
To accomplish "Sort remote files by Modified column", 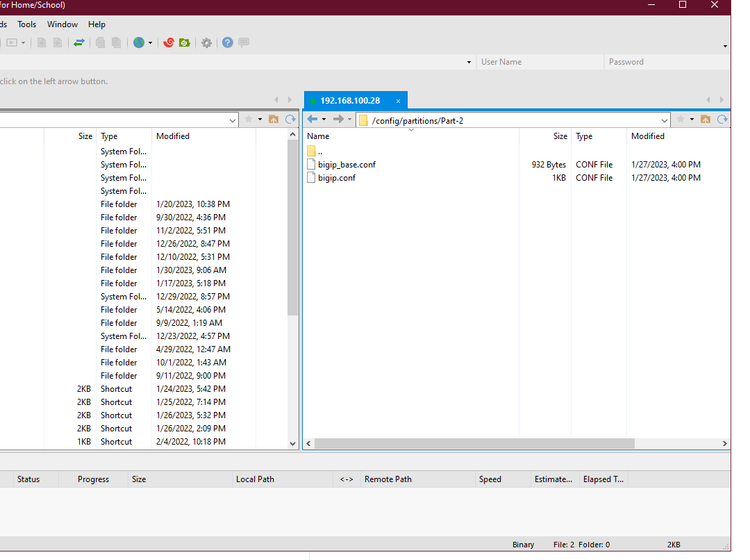I will point(648,136).
